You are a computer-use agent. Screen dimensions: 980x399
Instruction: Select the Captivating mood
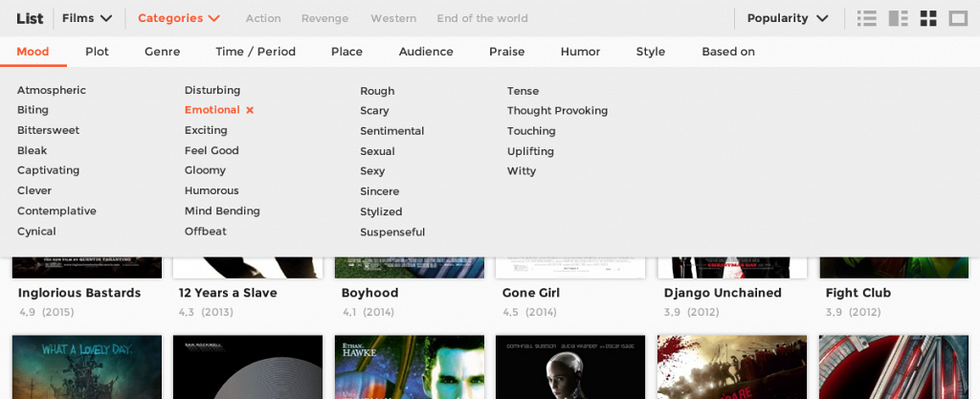(48, 170)
